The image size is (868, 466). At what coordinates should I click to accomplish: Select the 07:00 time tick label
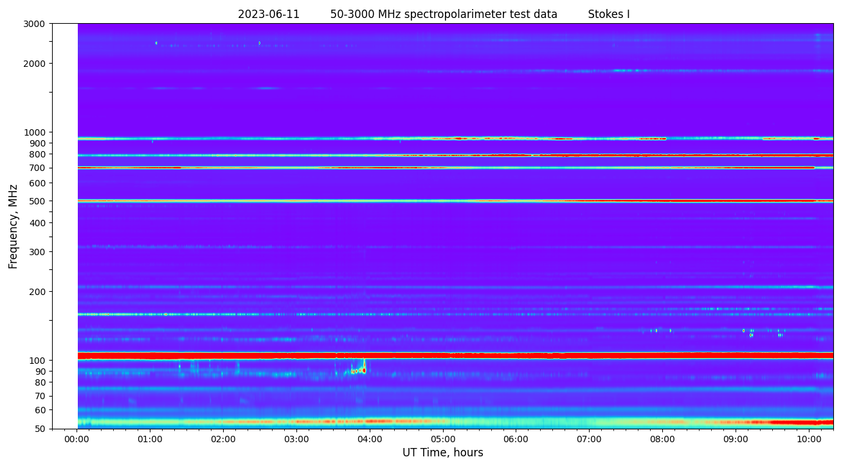pos(589,440)
